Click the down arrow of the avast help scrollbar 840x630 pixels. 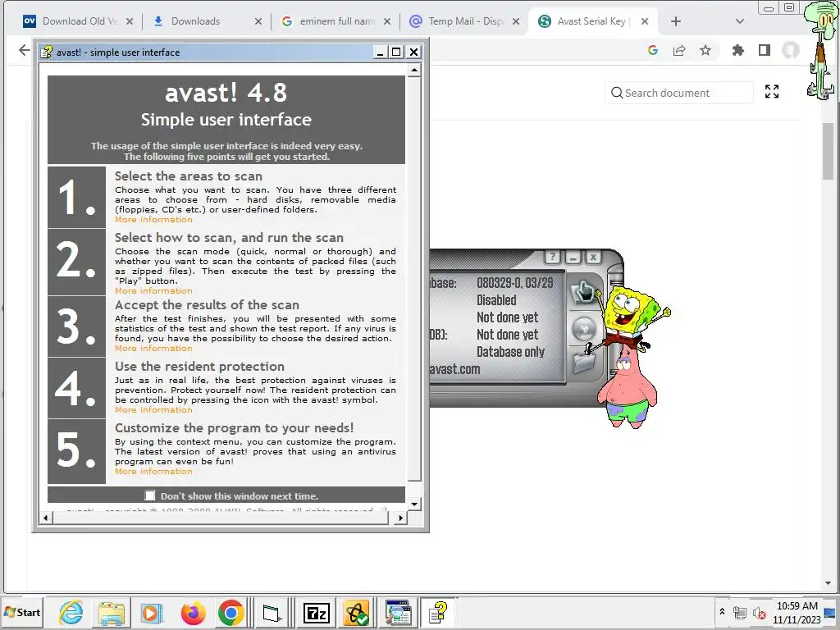coord(414,504)
